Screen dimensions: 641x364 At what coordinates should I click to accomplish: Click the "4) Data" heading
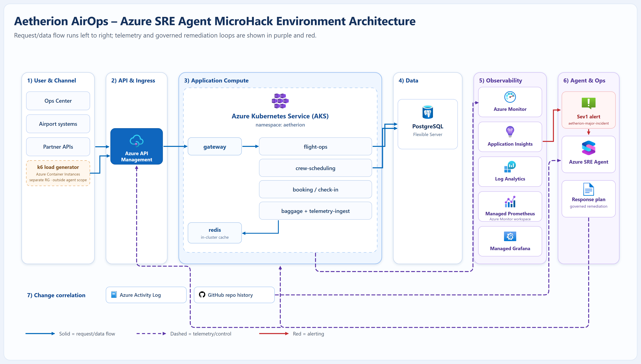(x=408, y=81)
